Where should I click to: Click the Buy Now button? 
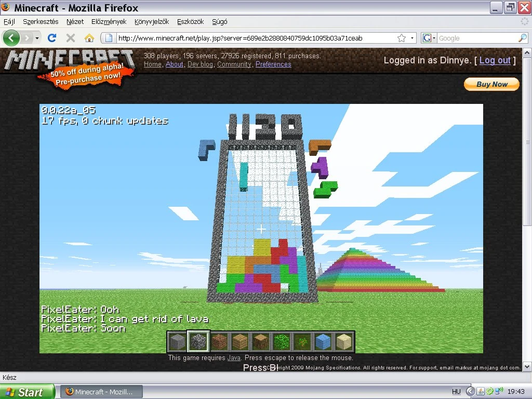(x=491, y=84)
